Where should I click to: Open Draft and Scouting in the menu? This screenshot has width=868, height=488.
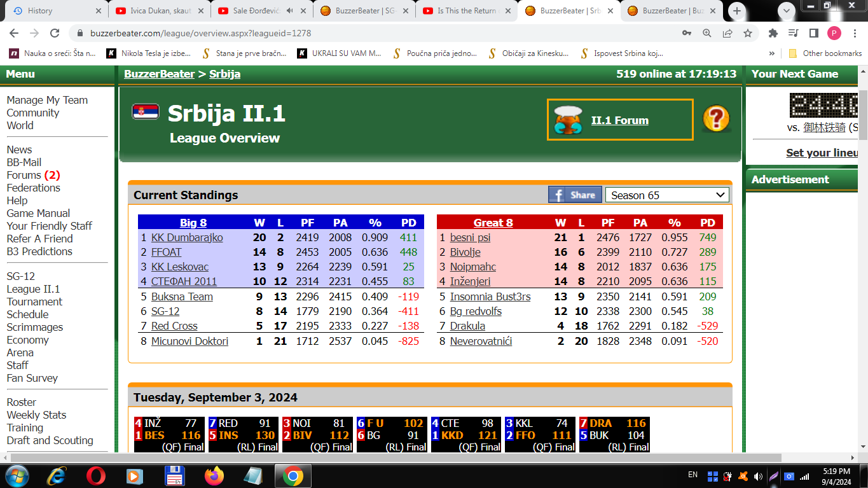pos(50,440)
